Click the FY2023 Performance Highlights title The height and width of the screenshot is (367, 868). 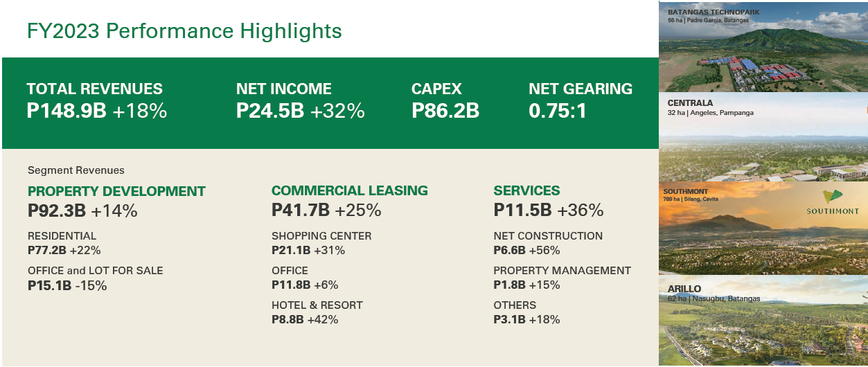[x=184, y=31]
